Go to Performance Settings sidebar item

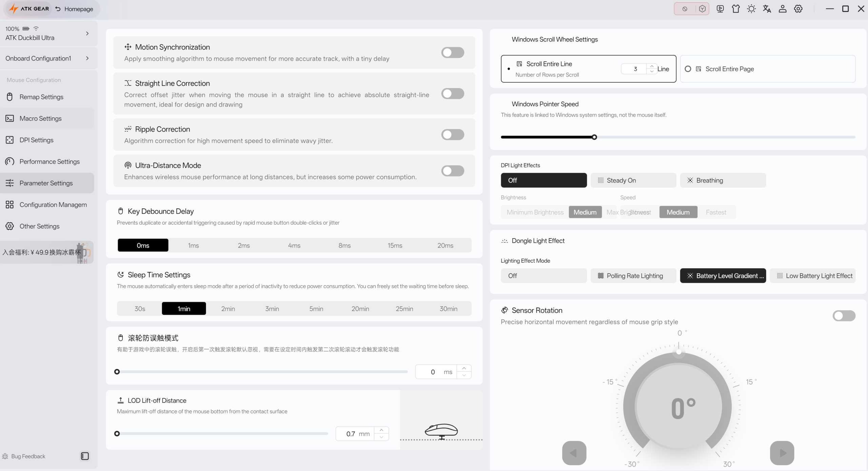[x=49, y=162]
